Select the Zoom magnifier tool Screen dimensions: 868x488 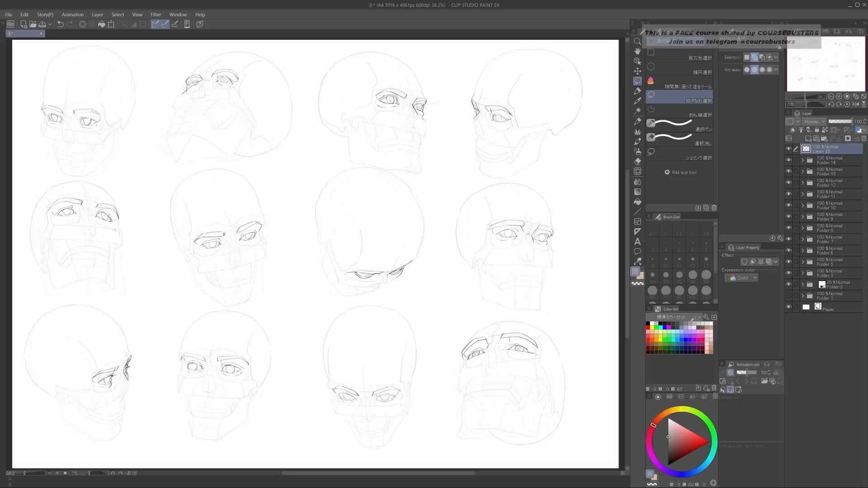pos(637,42)
